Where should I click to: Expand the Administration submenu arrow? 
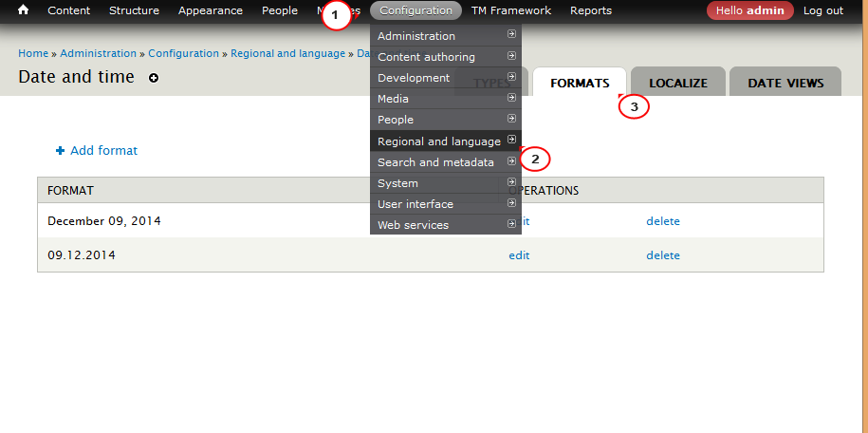point(511,34)
